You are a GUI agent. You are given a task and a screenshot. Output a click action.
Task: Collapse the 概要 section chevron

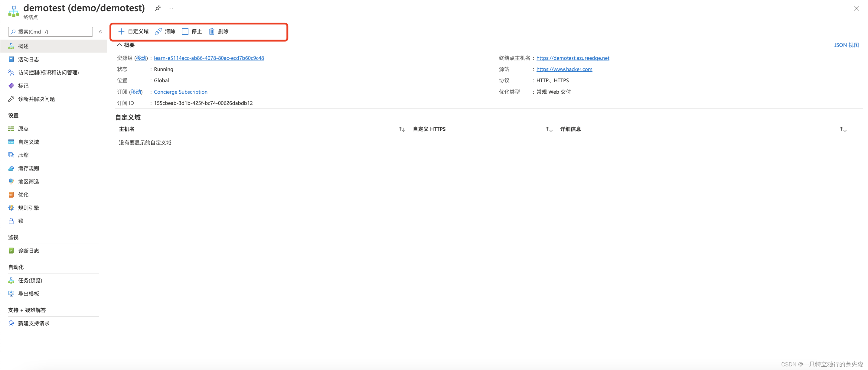coord(119,45)
